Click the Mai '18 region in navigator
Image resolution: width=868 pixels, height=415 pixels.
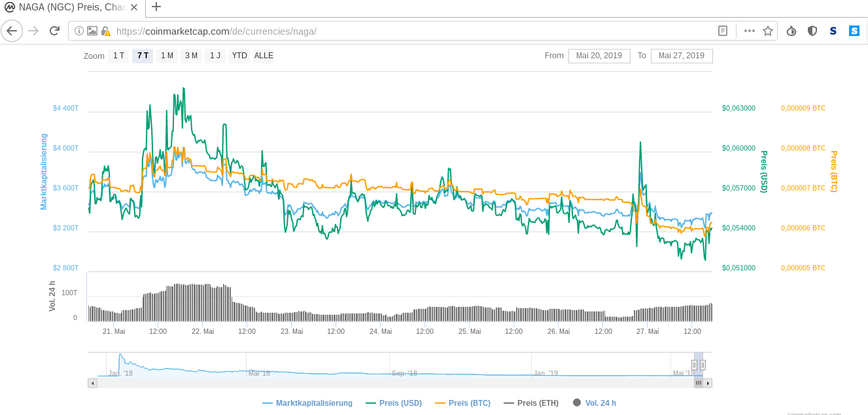click(260, 373)
